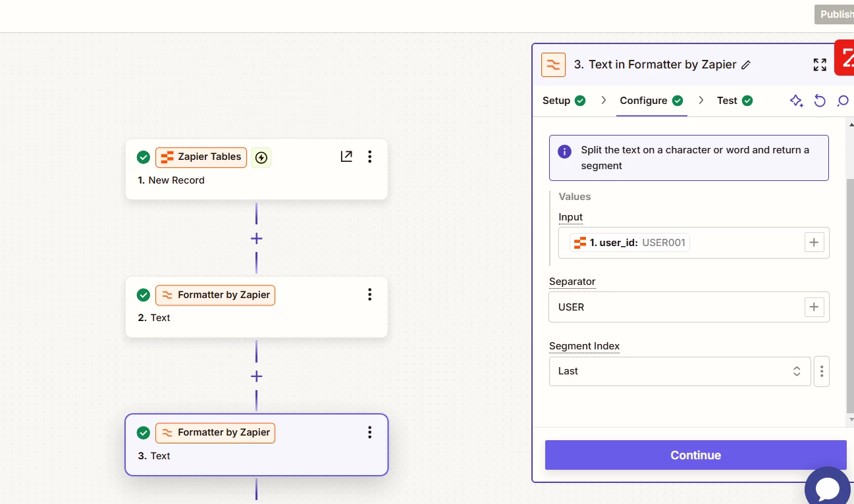854x504 pixels.
Task: Open the AI sparkle assistant icon
Action: click(796, 101)
